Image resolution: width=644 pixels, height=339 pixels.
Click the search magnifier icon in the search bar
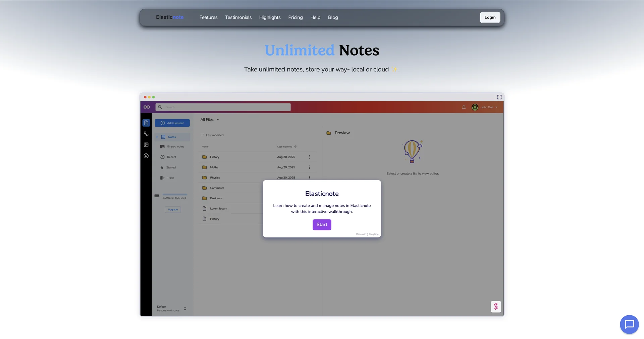[x=161, y=107]
